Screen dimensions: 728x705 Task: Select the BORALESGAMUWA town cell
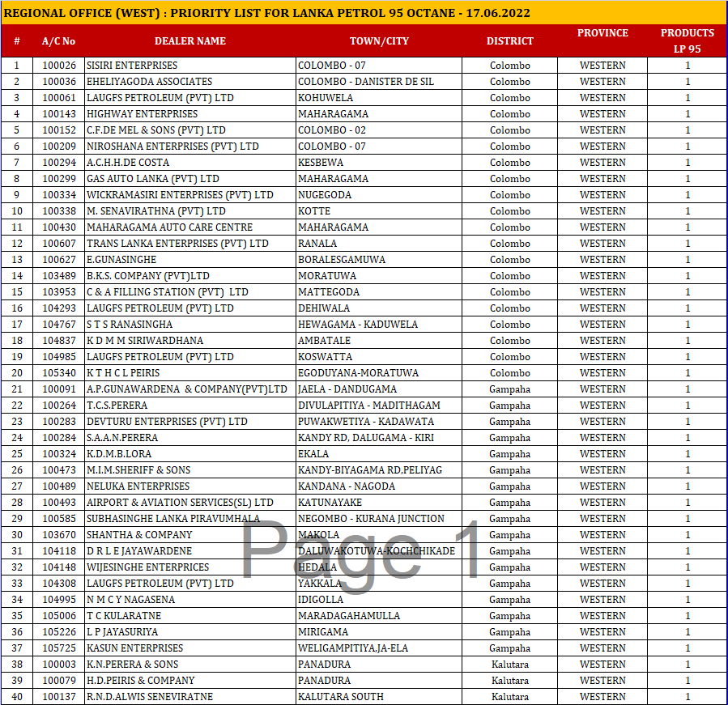(x=379, y=260)
